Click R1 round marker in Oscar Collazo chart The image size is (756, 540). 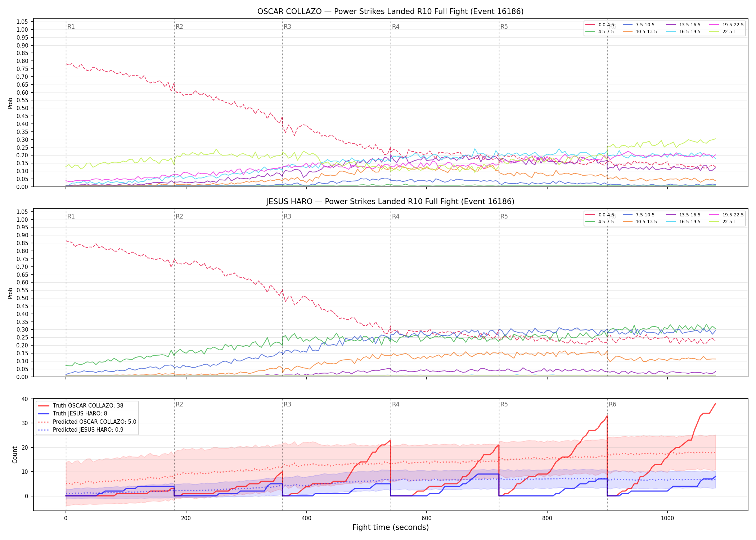coord(71,27)
